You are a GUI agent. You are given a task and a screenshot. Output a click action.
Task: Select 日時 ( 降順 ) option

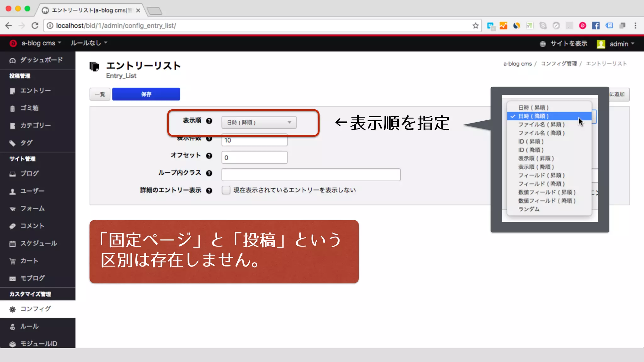click(x=549, y=116)
